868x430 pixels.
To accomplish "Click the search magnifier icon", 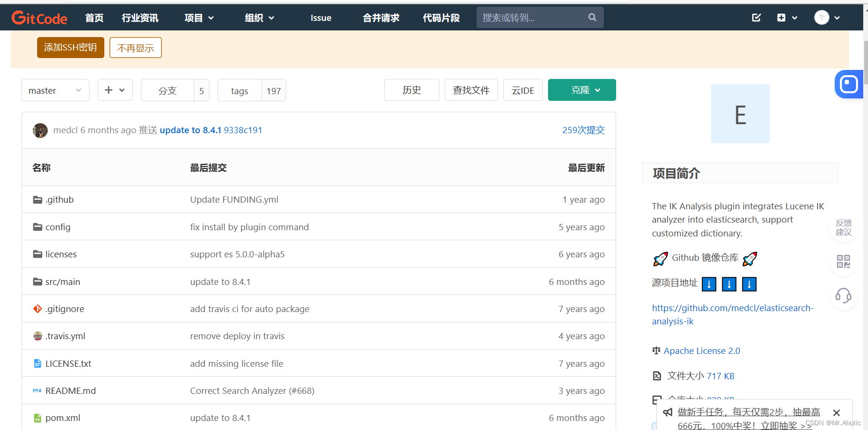I will pos(592,17).
